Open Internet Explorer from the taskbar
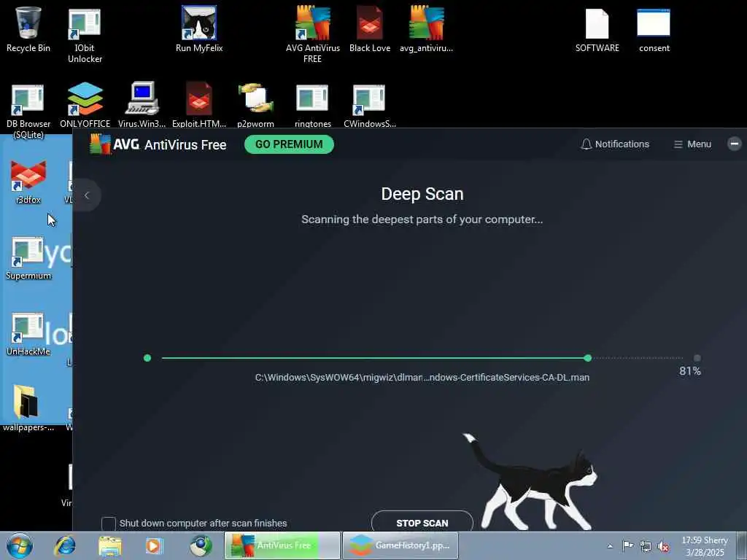Image resolution: width=747 pixels, height=560 pixels. pyautogui.click(x=65, y=545)
